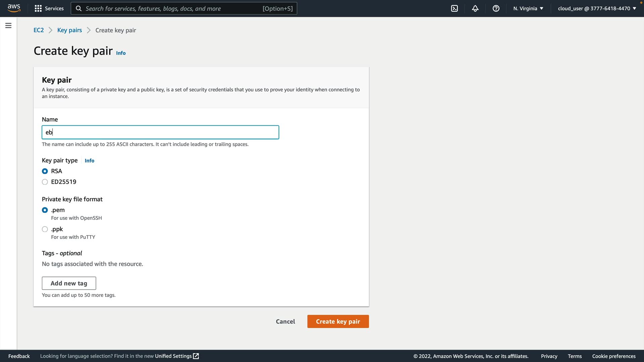Expand the cloud_user account dropdown
Screen dimensions: 644x362
597,8
